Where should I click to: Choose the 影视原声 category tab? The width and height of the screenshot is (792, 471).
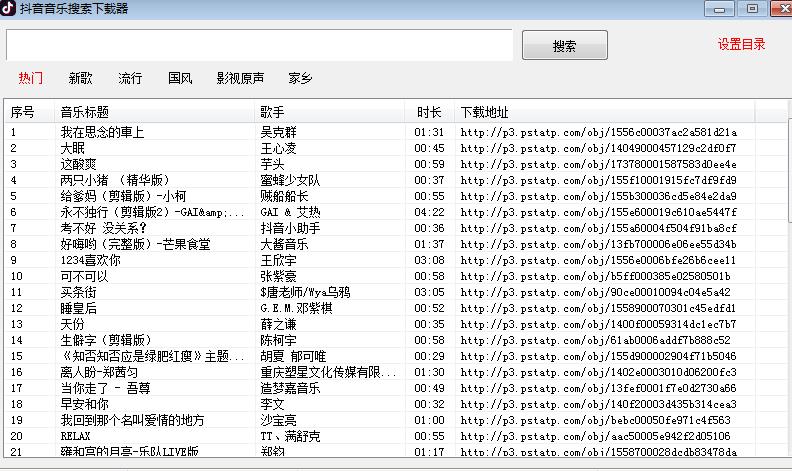tap(240, 78)
